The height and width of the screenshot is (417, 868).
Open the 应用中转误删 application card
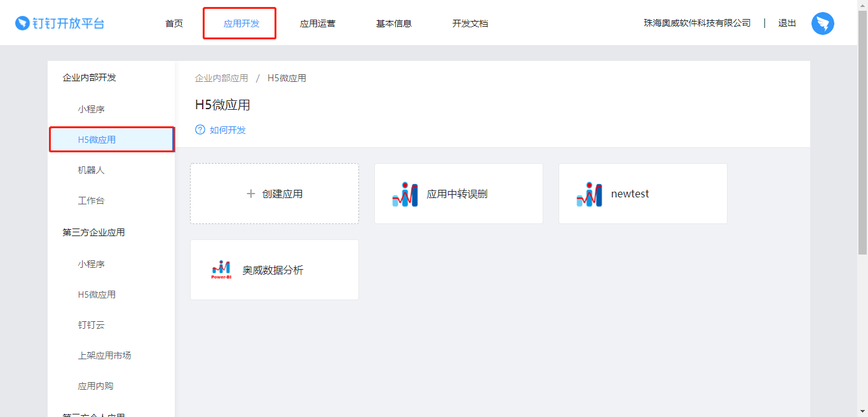(458, 194)
